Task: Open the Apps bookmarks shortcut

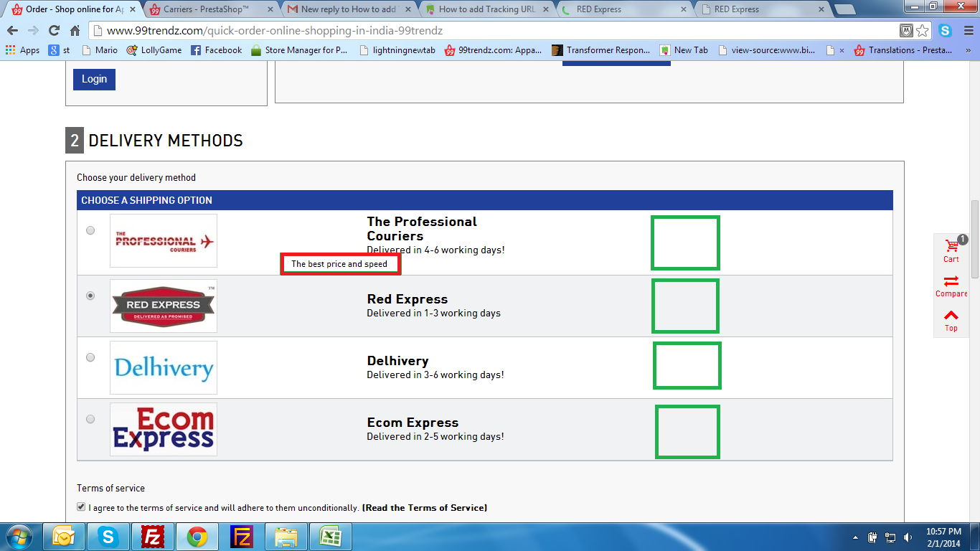Action: pyautogui.click(x=23, y=50)
